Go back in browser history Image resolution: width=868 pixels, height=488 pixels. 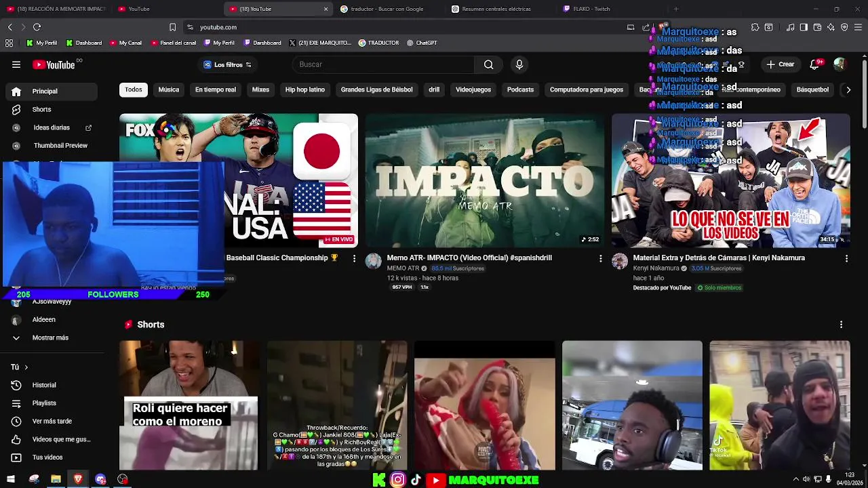tap(9, 27)
